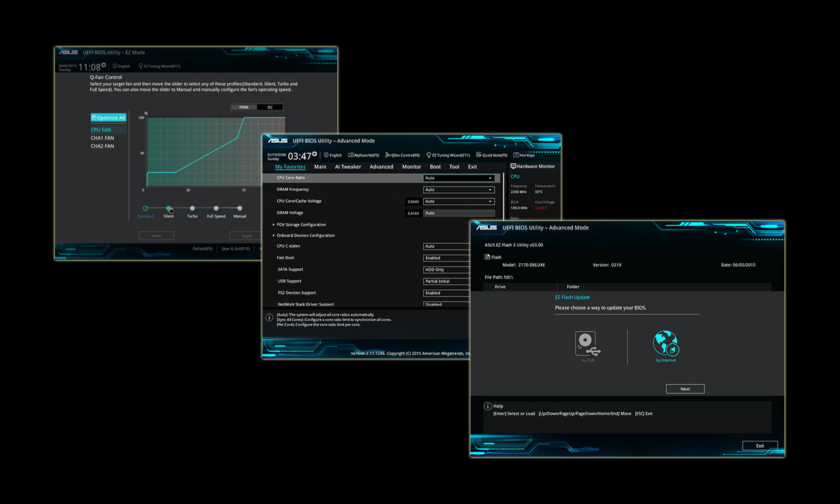Select CHA1 FAN in the fan list

click(103, 138)
